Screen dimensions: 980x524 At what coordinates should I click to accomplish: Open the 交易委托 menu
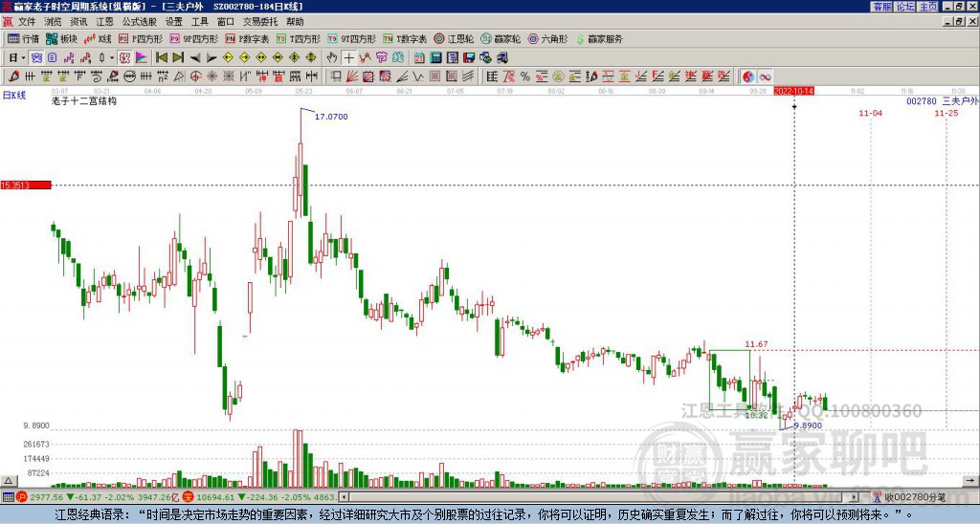pos(260,22)
